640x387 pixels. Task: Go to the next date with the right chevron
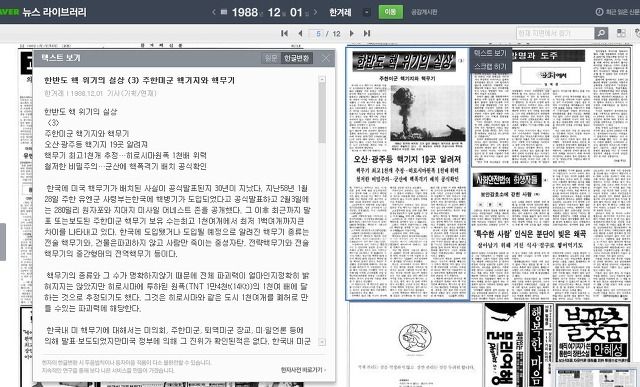point(315,12)
